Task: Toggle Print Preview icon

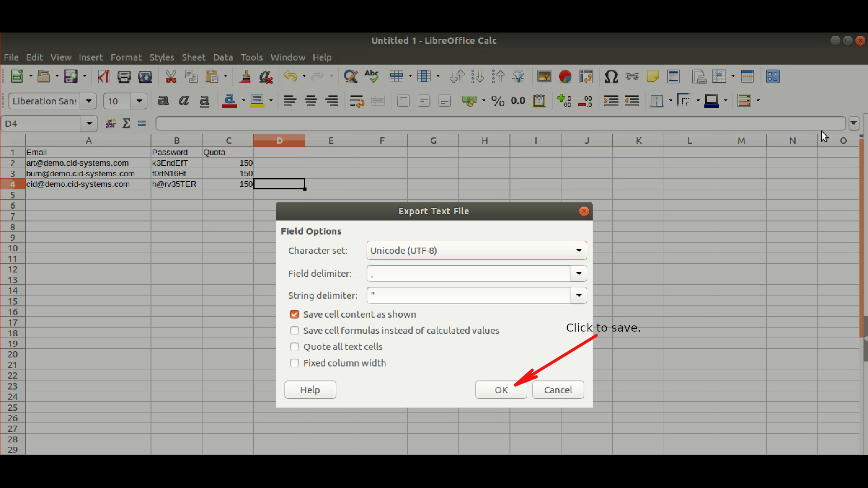Action: [145, 76]
